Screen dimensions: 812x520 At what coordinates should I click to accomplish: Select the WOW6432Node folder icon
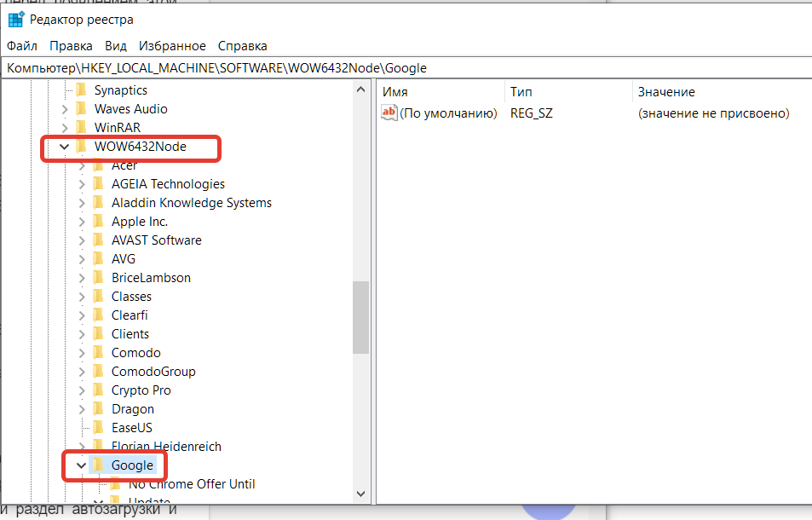[x=81, y=147]
